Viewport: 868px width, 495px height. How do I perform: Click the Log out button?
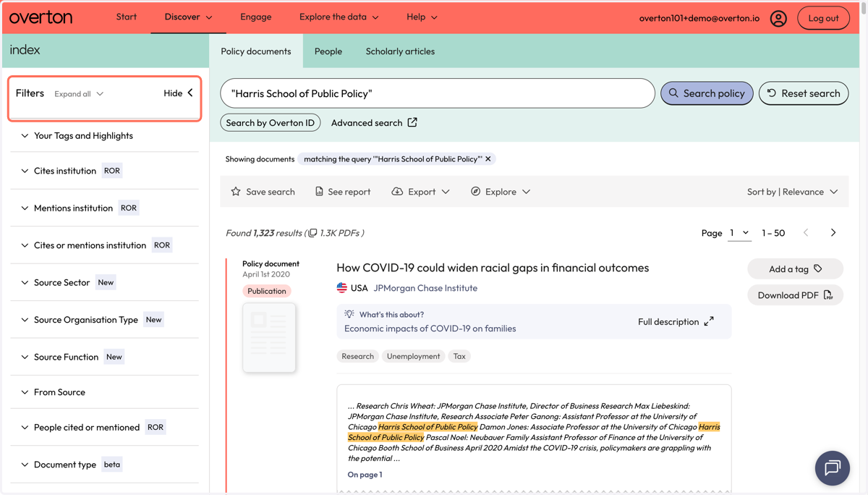(823, 18)
